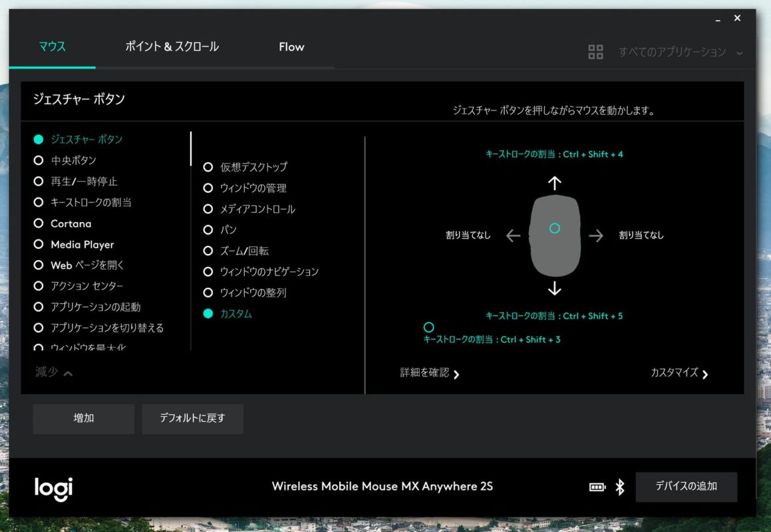
Task: Switch to ポイント & スクロール tab
Action: pos(172,47)
